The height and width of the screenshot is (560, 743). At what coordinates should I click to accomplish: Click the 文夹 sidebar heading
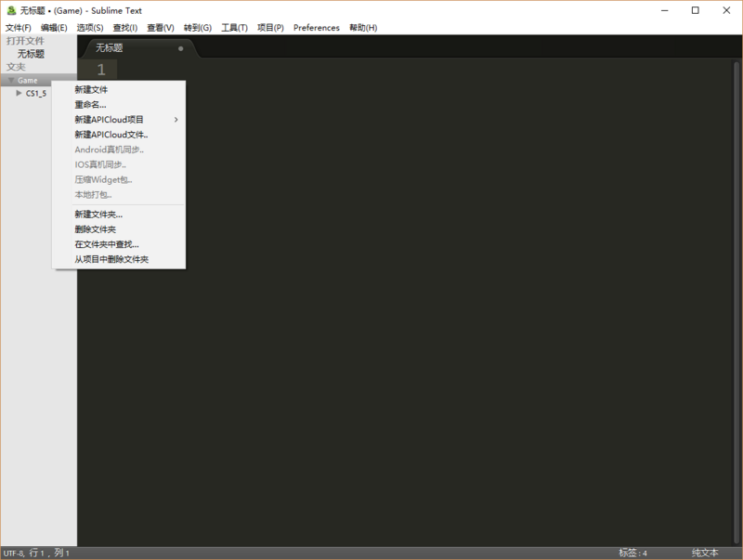(16, 67)
